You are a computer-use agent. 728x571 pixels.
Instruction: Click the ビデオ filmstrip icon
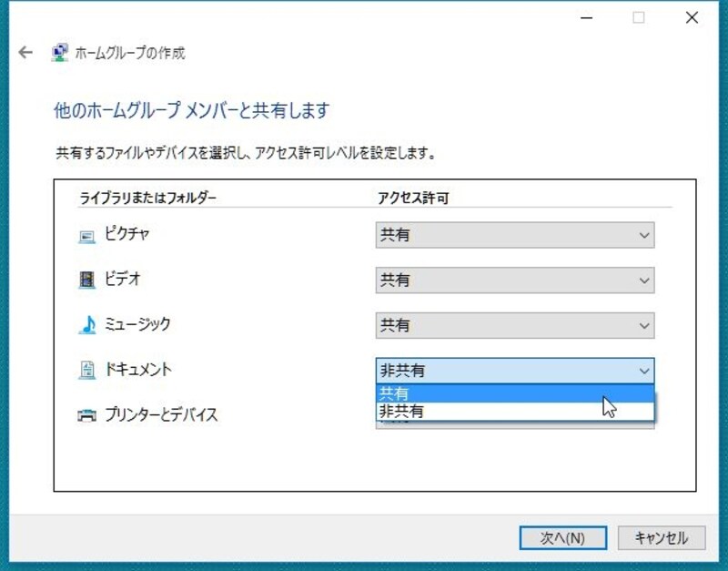coord(86,280)
